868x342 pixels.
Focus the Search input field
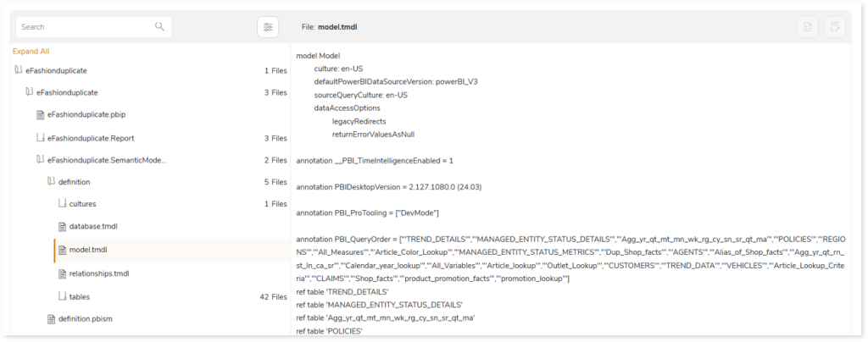pyautogui.click(x=85, y=27)
